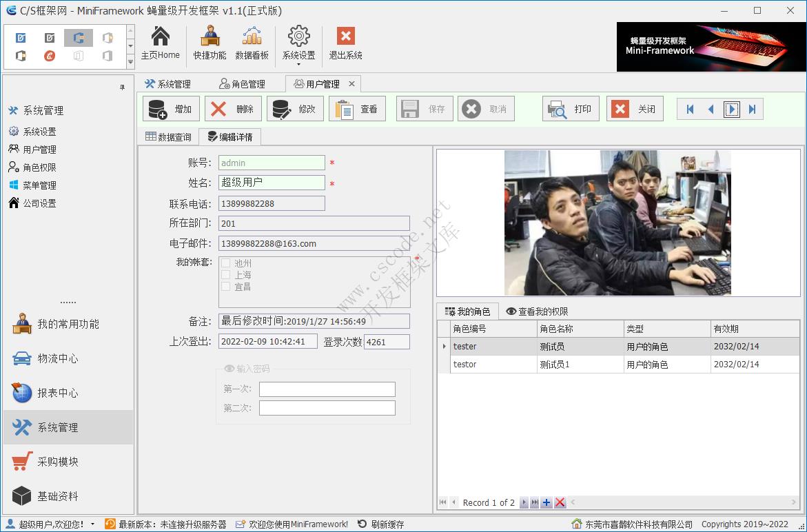807x532 pixels.
Task: Click inside the 联系电话 input field
Action: click(x=271, y=203)
